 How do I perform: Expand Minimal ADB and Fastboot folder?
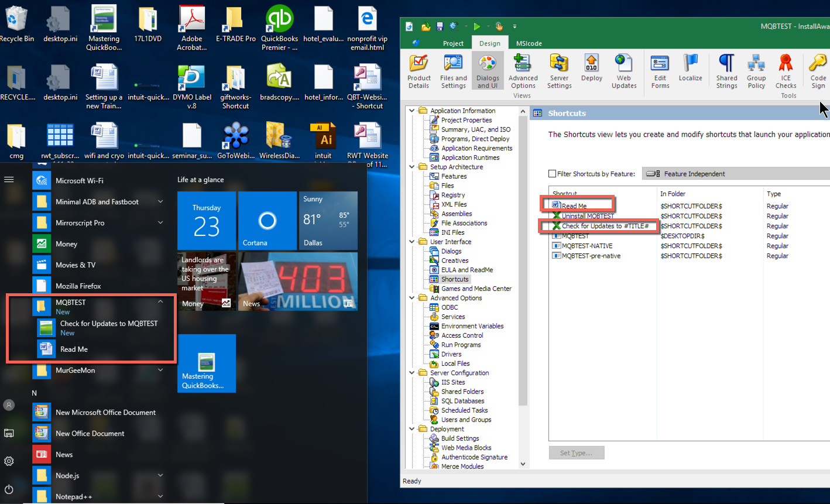160,201
